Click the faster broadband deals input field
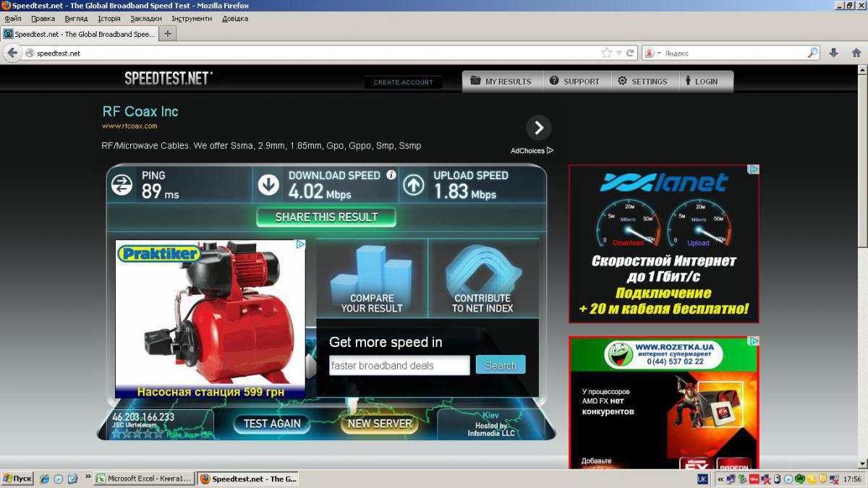This screenshot has height=488, width=868. 399,365
